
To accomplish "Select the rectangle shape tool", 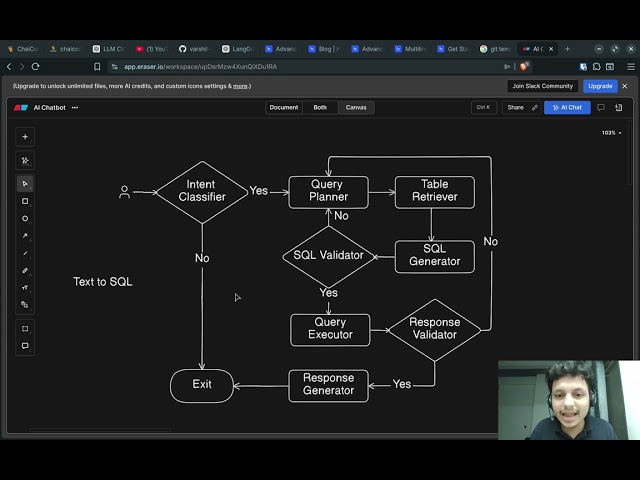I will [x=25, y=201].
